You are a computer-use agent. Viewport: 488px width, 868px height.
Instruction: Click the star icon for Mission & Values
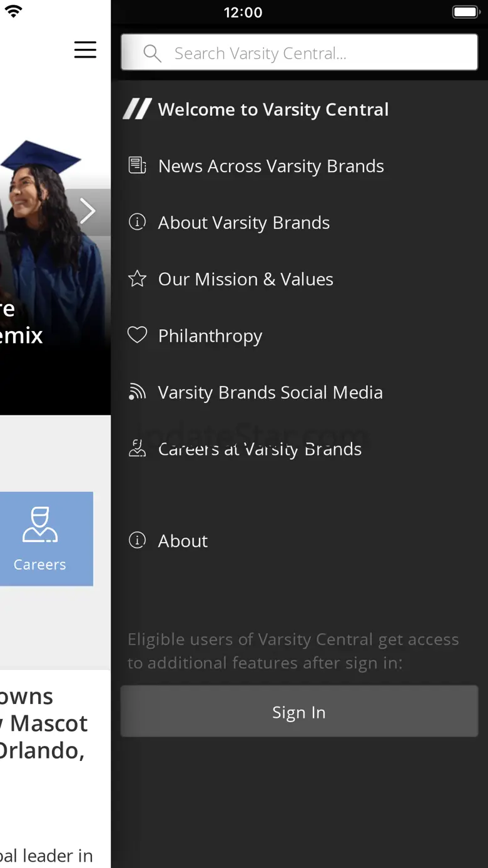coord(137,278)
